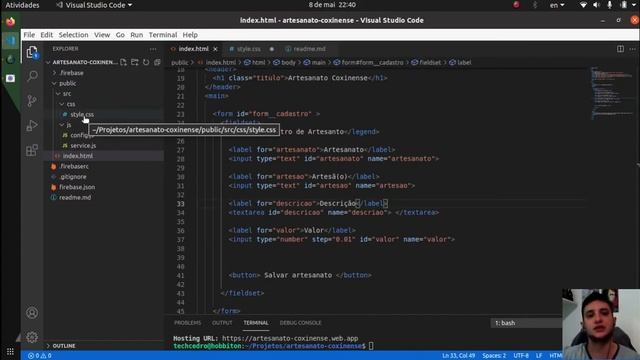Select the Terminal panel tab
This screenshot has width=640, height=360.
tap(256, 323)
